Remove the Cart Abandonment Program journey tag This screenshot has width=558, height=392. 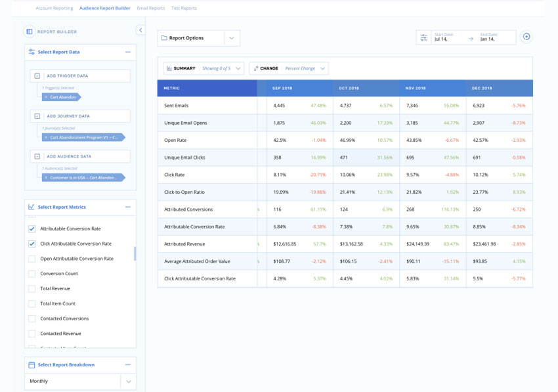(x=46, y=138)
